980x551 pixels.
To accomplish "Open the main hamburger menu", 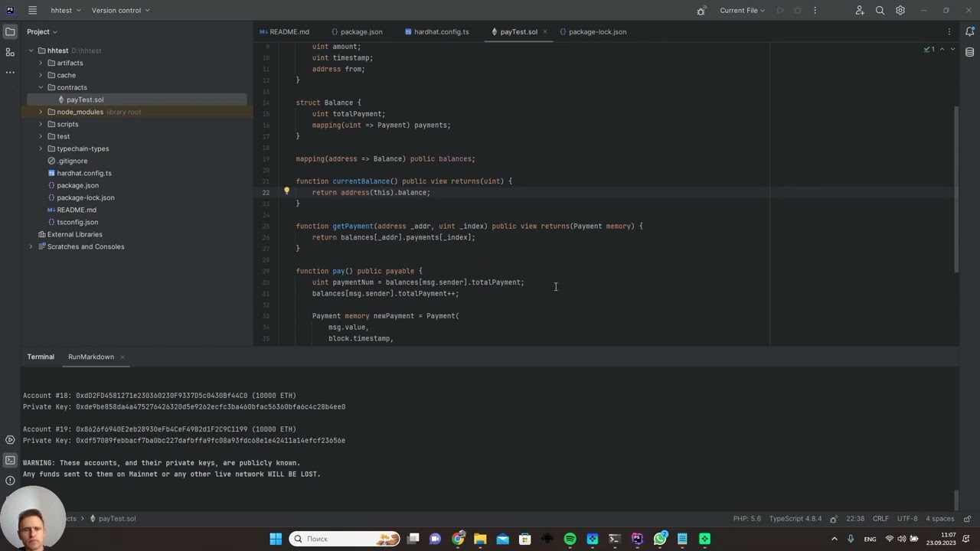I will [x=32, y=10].
